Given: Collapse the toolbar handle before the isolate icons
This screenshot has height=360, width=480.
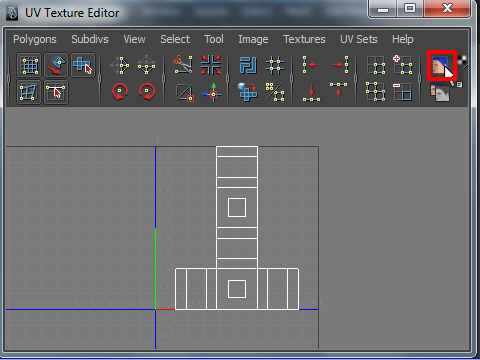Looking at the screenshot, I should coord(356,79).
